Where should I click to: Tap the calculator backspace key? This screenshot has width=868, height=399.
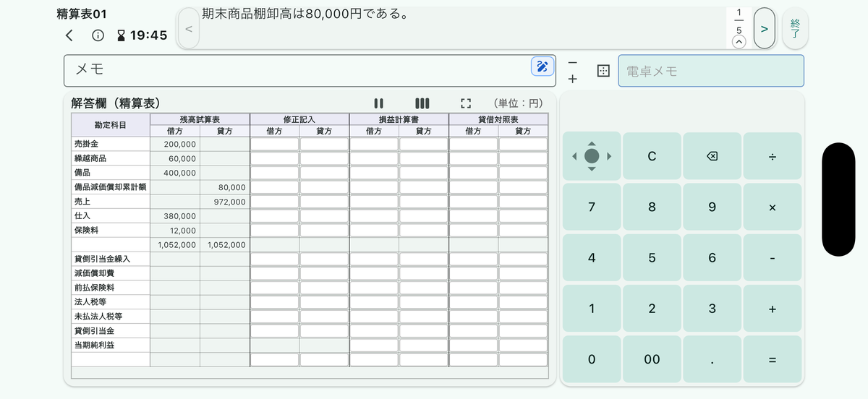(712, 156)
